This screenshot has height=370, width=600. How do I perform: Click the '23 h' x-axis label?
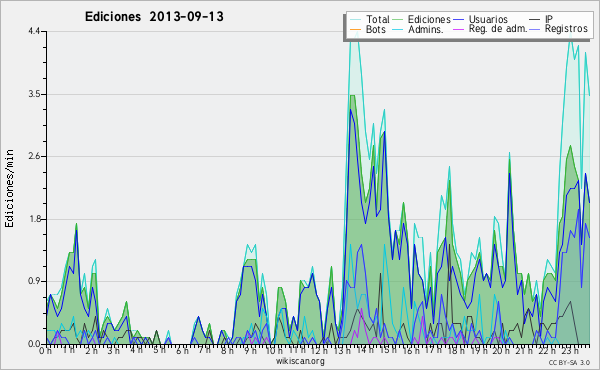[569, 351]
